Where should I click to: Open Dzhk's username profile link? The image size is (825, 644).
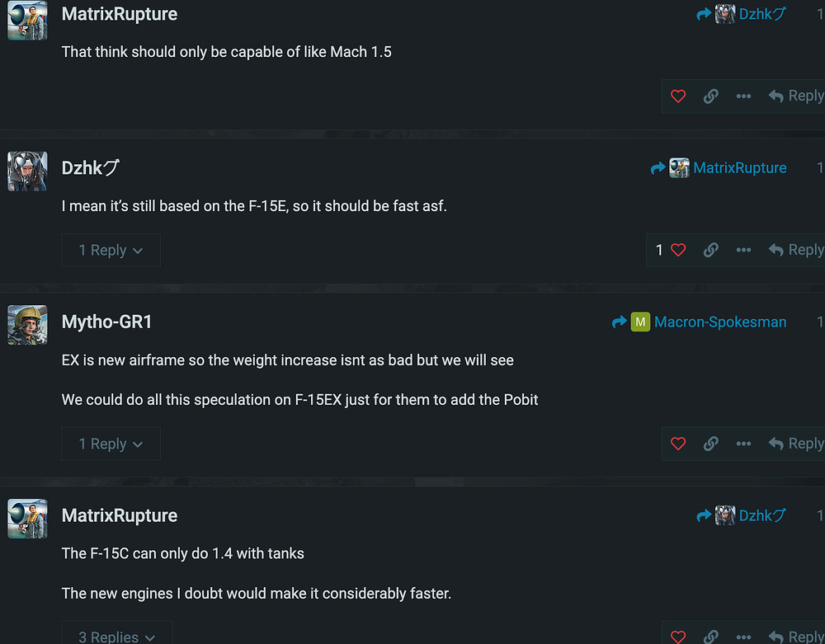[91, 168]
